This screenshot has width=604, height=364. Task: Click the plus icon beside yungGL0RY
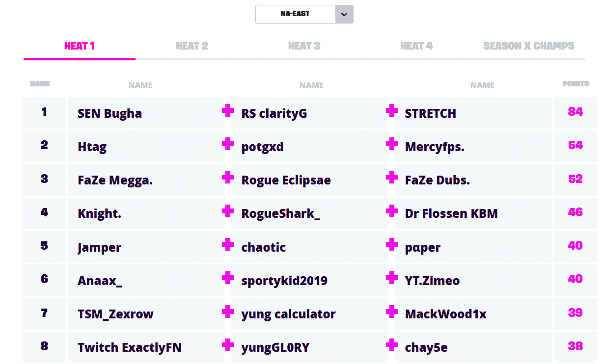coord(227,346)
